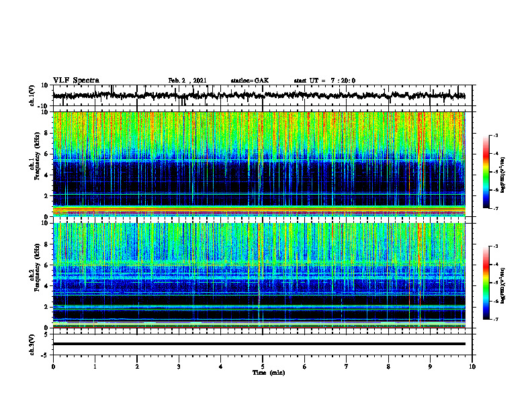Click the "-3" label on the upper color bar
Image resolution: width=532 pixels, height=411 pixels.
496,136
